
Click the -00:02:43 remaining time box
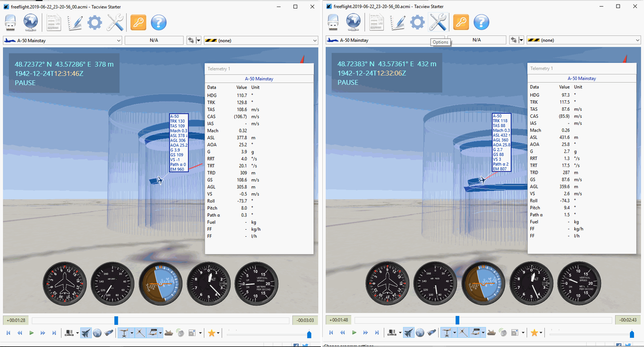(628, 320)
